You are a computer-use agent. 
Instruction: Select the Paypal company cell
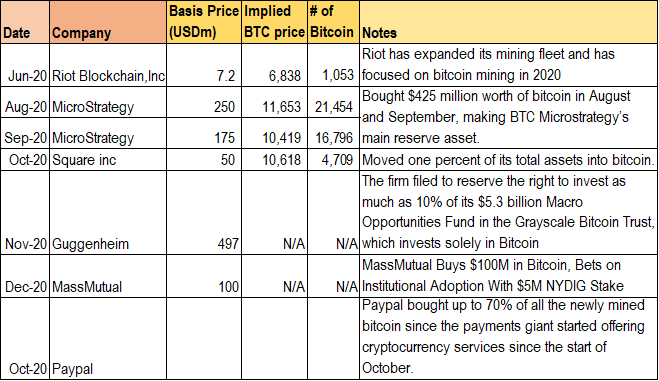click(108, 339)
